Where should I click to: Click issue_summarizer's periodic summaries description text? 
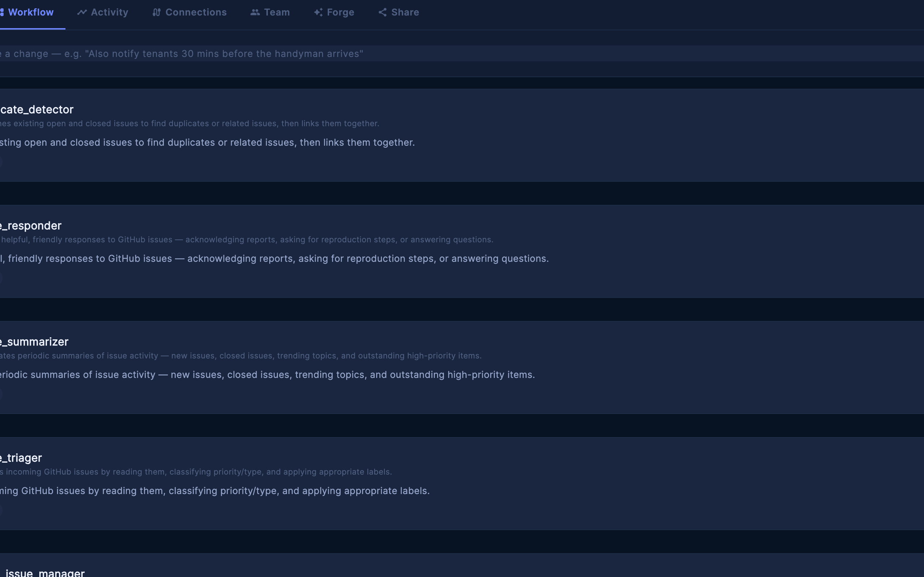(x=267, y=374)
